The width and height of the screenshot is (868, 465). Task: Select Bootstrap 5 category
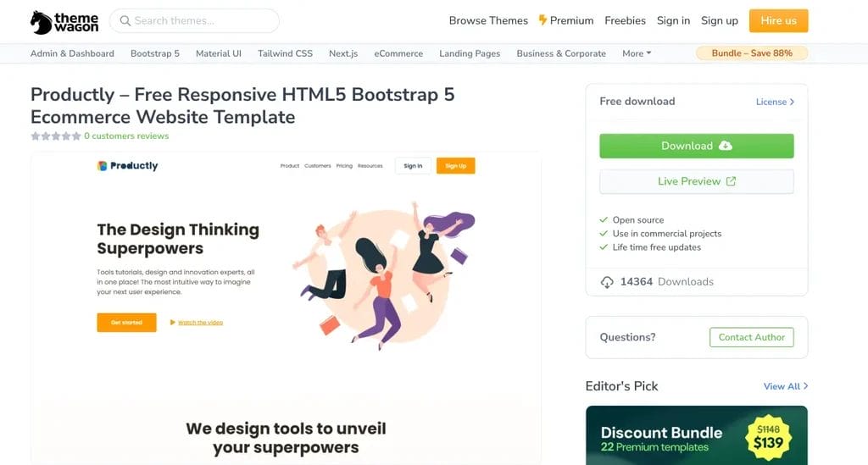tap(155, 53)
